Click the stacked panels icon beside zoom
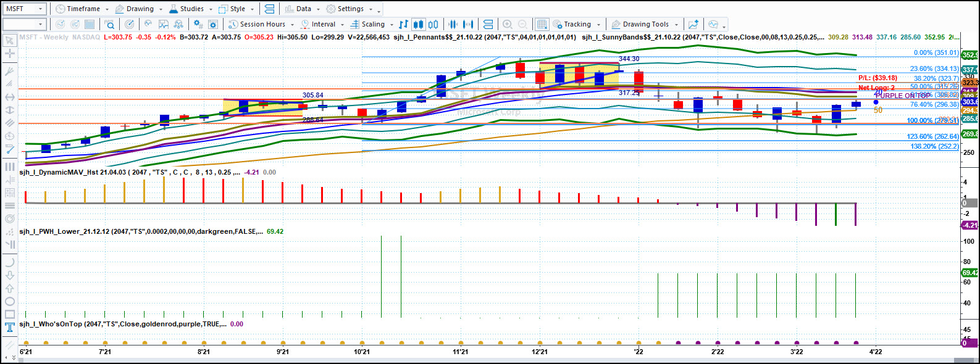Screen dimensions: 980x364 pos(488,24)
